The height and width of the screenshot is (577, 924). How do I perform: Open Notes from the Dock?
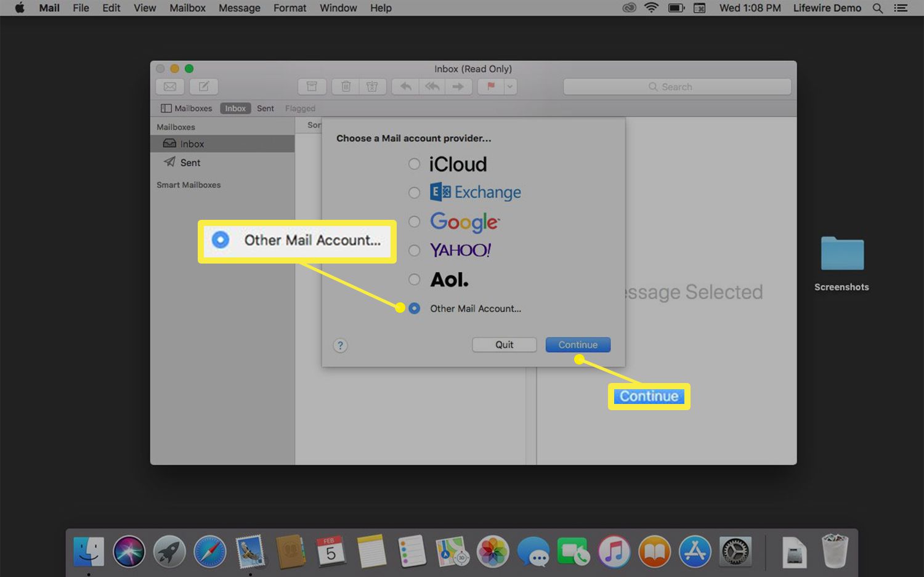[371, 552]
